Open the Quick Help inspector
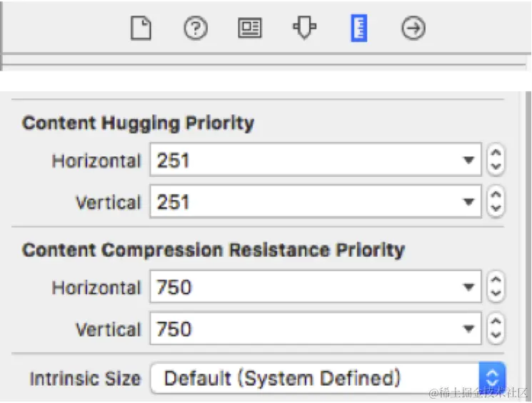Viewport: 532px width, 403px height. click(196, 29)
